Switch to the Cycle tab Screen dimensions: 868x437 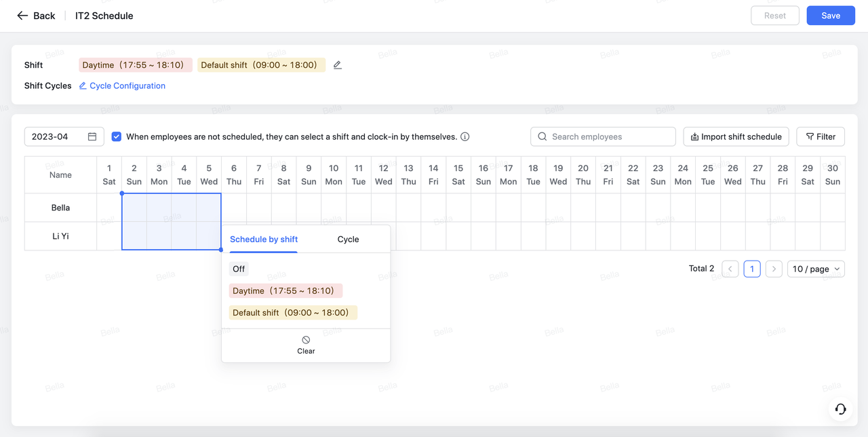pos(348,240)
